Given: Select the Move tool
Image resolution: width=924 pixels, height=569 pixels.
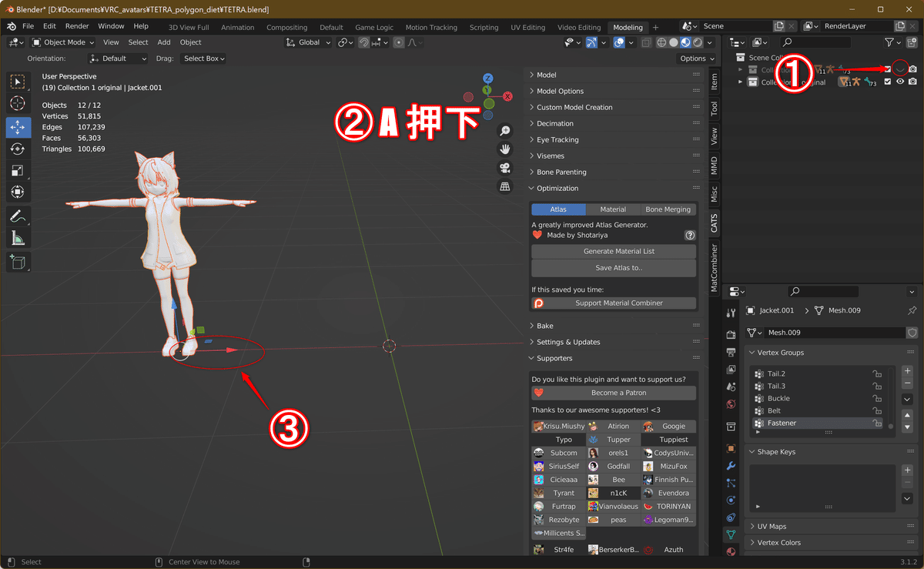Looking at the screenshot, I should pyautogui.click(x=18, y=127).
